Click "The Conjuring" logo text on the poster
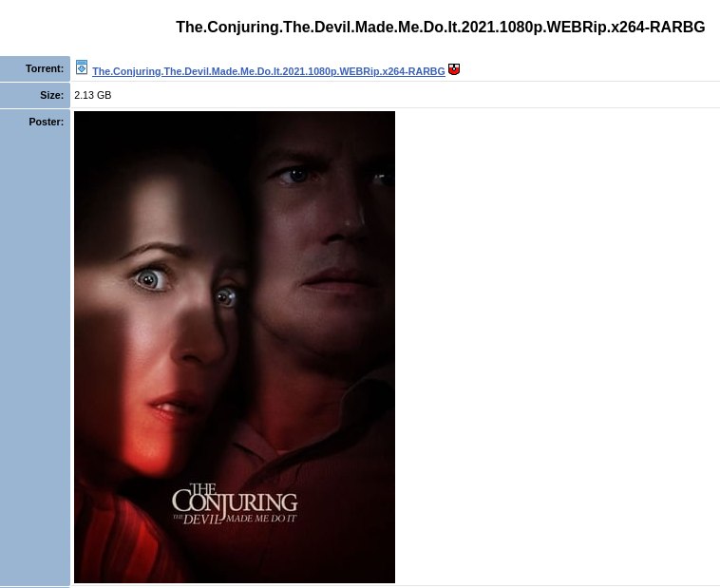720x588 pixels. click(x=235, y=499)
